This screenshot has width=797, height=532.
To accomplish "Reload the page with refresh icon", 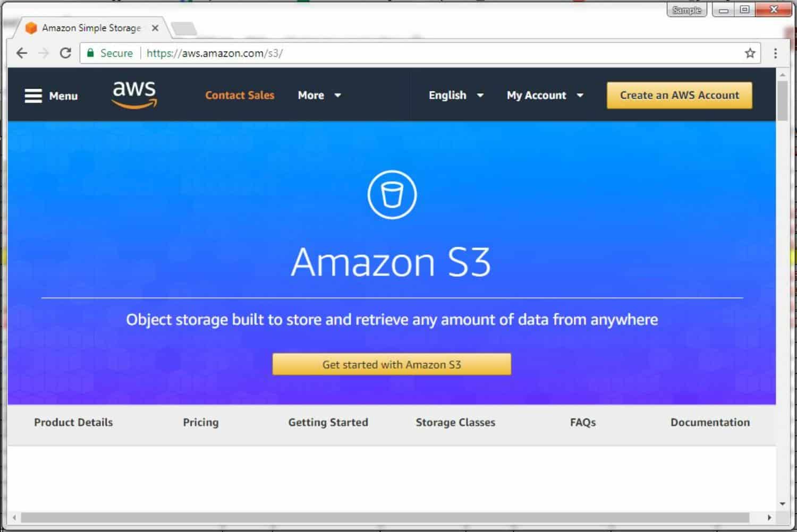I will click(65, 53).
